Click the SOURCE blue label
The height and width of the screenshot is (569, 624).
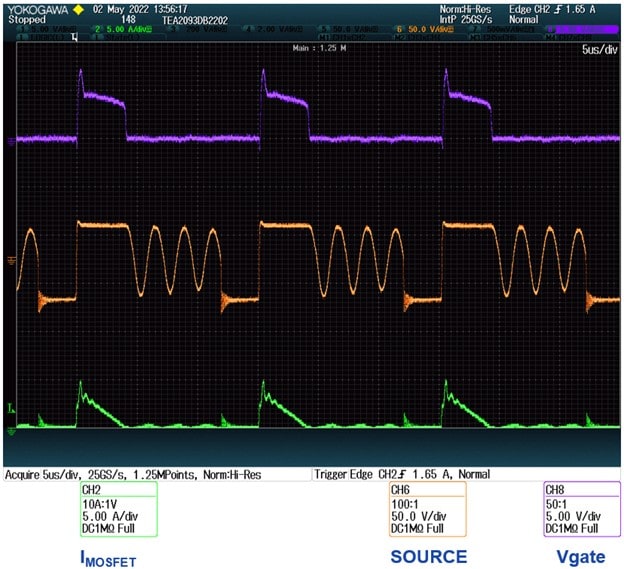pos(428,556)
